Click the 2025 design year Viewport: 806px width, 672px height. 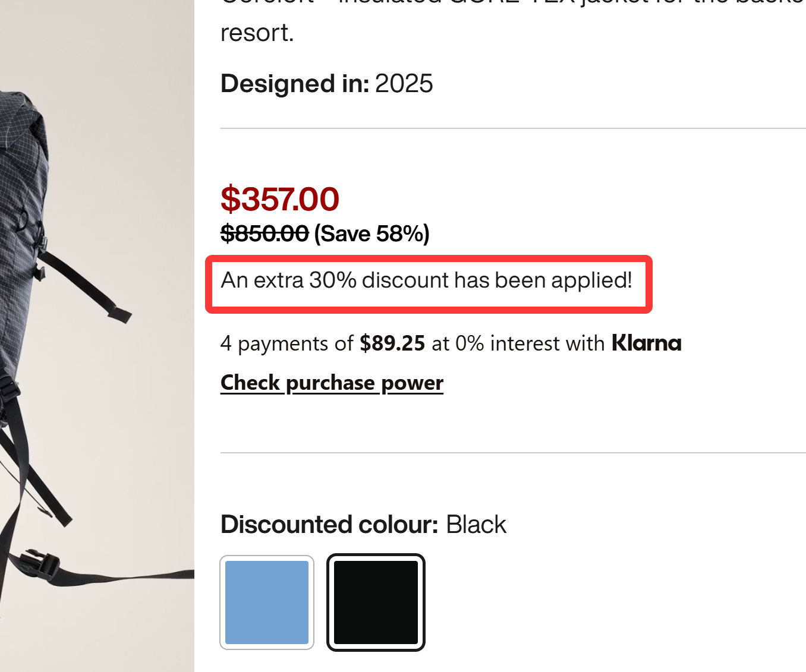(404, 84)
